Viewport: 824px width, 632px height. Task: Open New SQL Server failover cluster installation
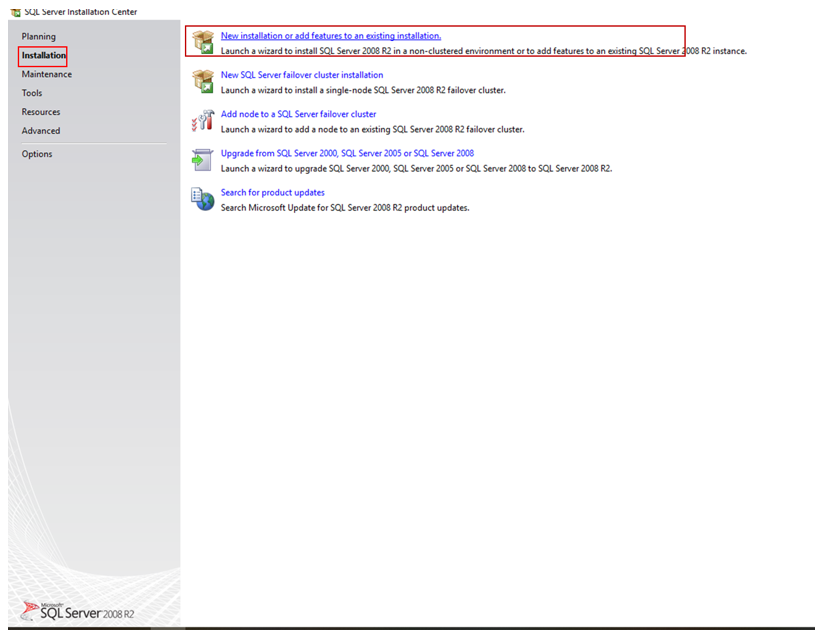coord(302,75)
